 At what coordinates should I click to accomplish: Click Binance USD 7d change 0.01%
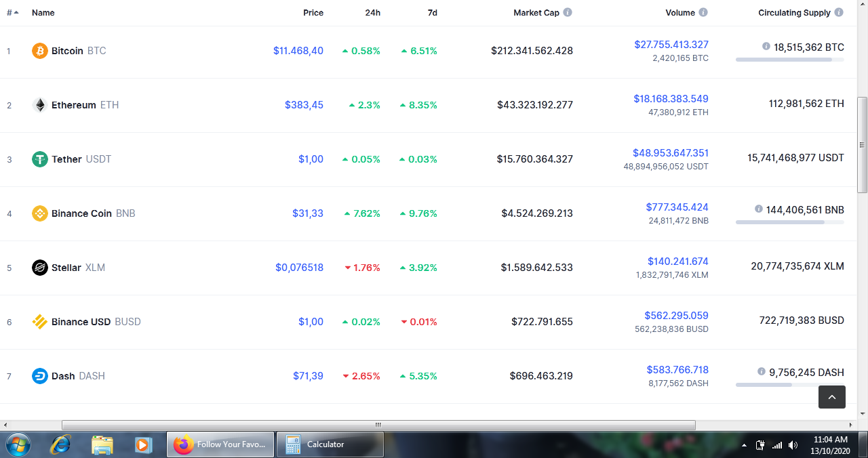pyautogui.click(x=419, y=322)
